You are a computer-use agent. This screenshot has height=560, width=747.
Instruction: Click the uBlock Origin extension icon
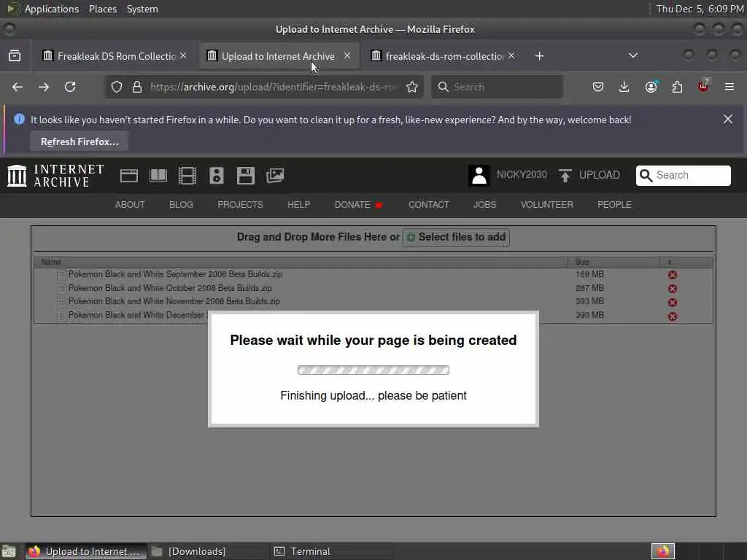tap(703, 86)
